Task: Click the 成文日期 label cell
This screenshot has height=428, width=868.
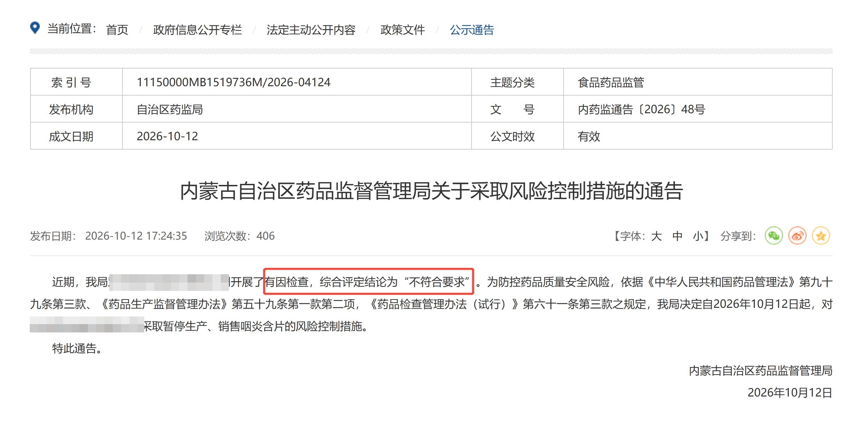Action: coord(76,136)
